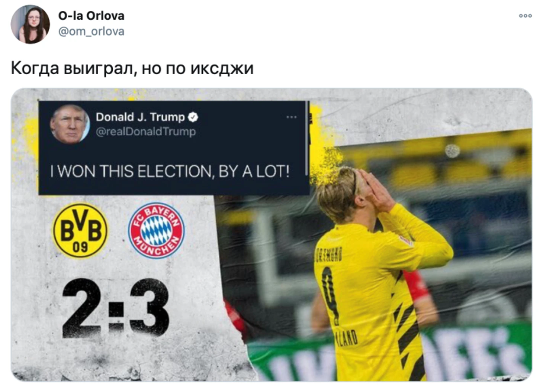
Task: Click O-la Orlova's profile avatar
Action: (30, 25)
